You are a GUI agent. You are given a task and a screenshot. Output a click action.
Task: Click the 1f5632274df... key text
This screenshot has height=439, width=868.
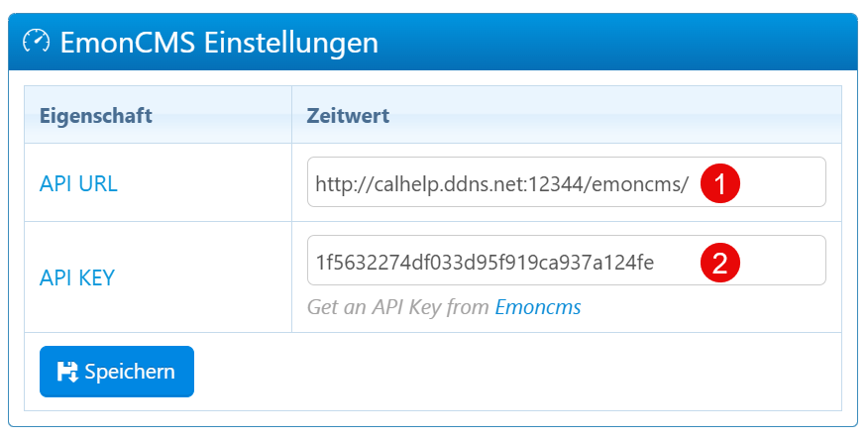click(x=485, y=262)
